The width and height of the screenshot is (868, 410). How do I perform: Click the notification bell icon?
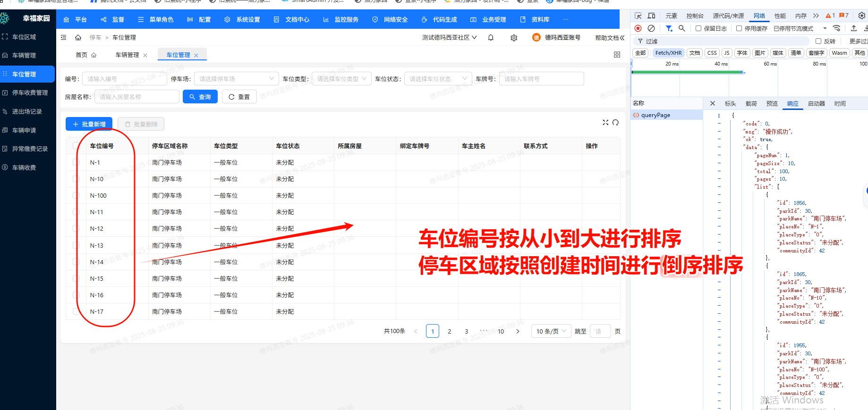(x=491, y=38)
